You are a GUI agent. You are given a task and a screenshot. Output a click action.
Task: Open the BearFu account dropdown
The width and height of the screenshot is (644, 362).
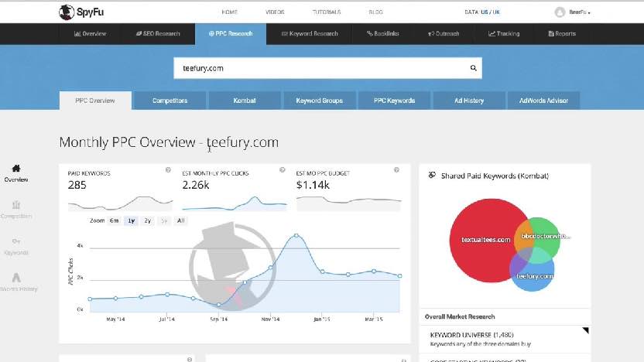point(580,12)
